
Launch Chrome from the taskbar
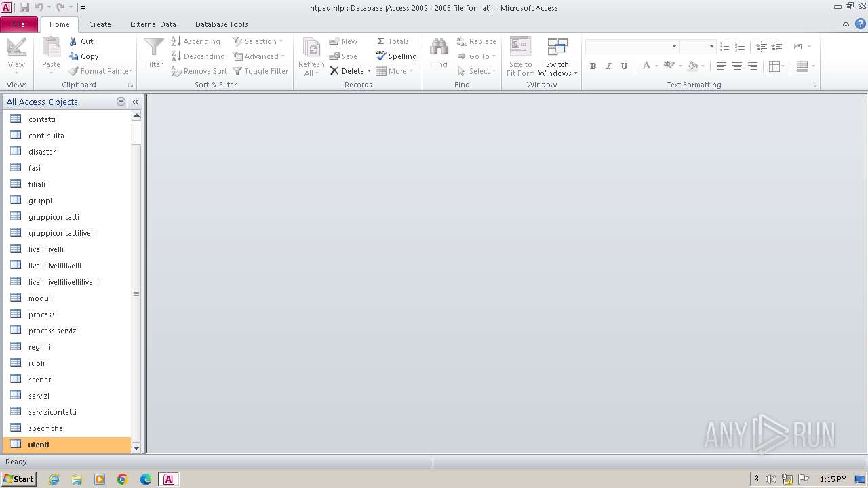tap(123, 479)
